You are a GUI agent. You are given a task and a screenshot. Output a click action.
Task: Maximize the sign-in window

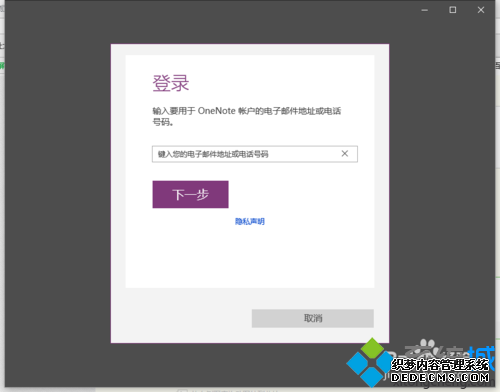pos(453,10)
